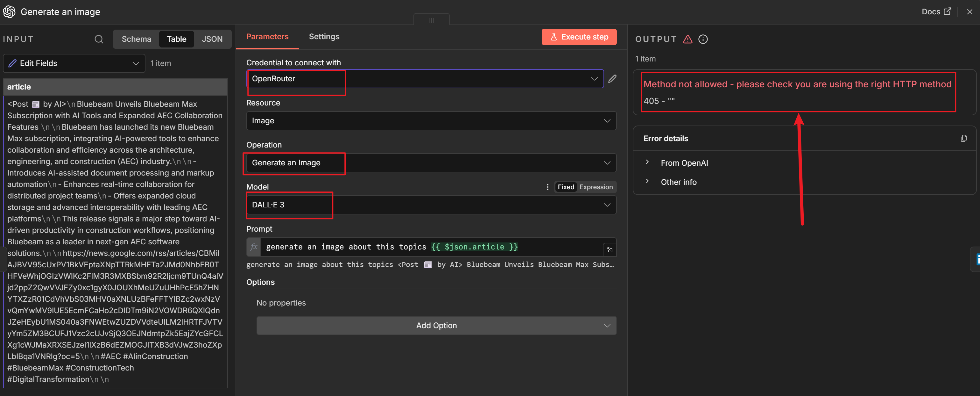Edit the OpenRouter credential via pencil icon
Image resolution: width=980 pixels, height=396 pixels.
pos(612,79)
